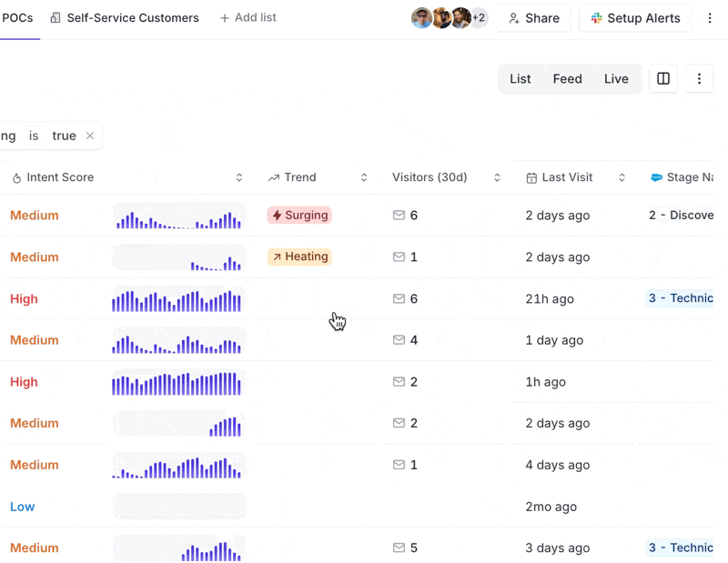Click Setup Alerts with Slack icon
Viewport: 728px width, 563px height.
coord(635,18)
